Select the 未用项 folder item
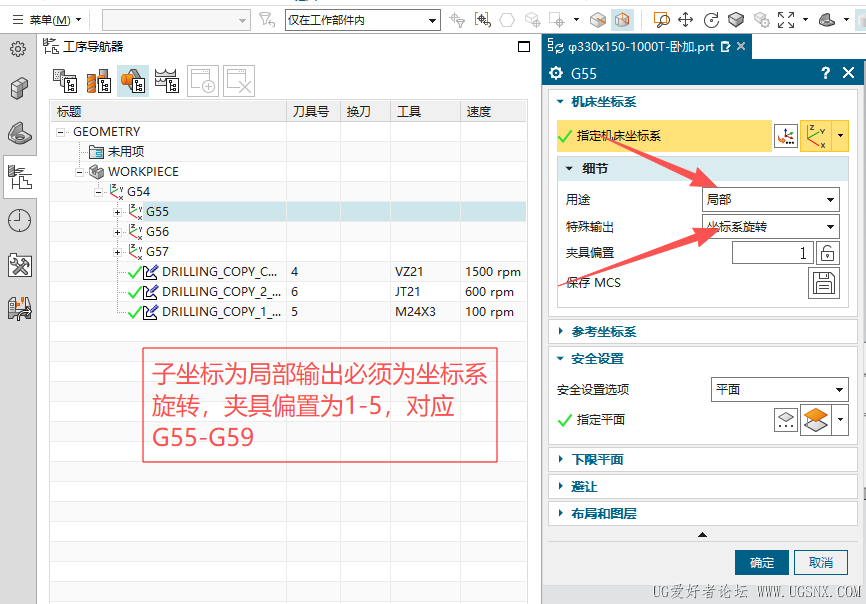Viewport: 866px width, 604px height. (117, 152)
